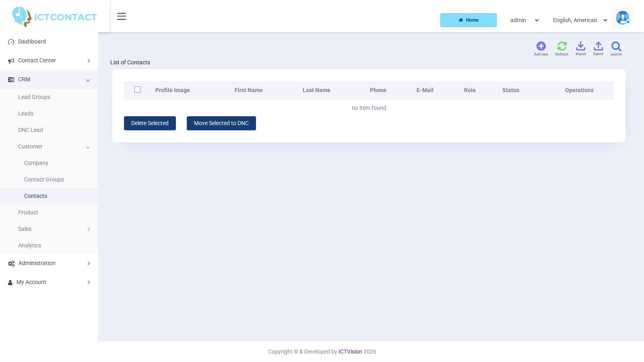
Task: Open DNC Lead menu item
Action: [x=31, y=130]
